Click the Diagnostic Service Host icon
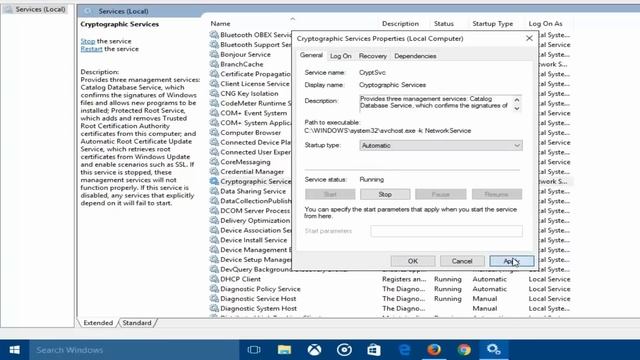The height and width of the screenshot is (360, 640). pos(214,299)
